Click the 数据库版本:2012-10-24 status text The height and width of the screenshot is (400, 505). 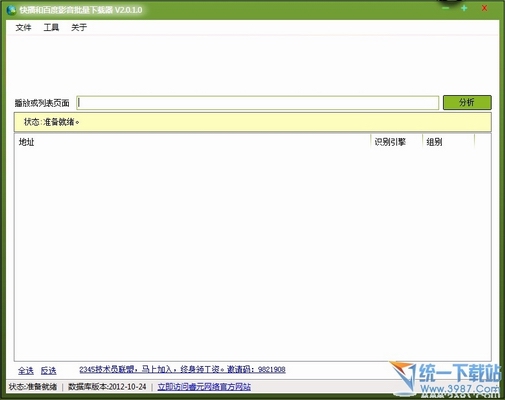coord(107,387)
